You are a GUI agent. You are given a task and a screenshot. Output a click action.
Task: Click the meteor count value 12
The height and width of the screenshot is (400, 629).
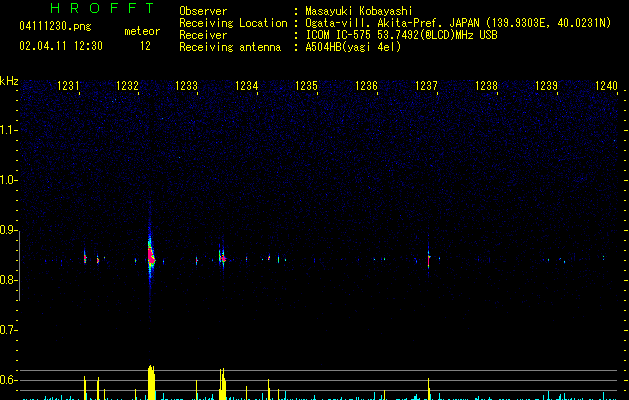[x=145, y=46]
